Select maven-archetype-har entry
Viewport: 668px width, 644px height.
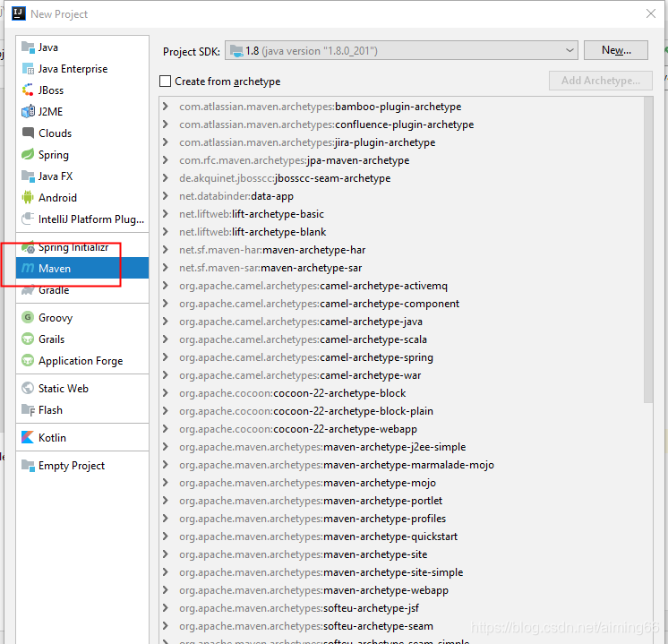[x=272, y=250]
